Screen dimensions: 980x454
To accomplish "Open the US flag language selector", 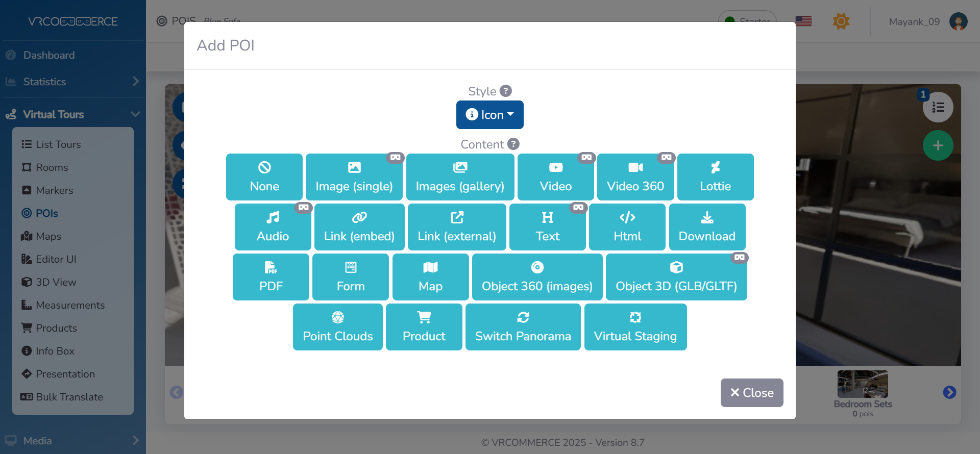I will pyautogui.click(x=803, y=21).
